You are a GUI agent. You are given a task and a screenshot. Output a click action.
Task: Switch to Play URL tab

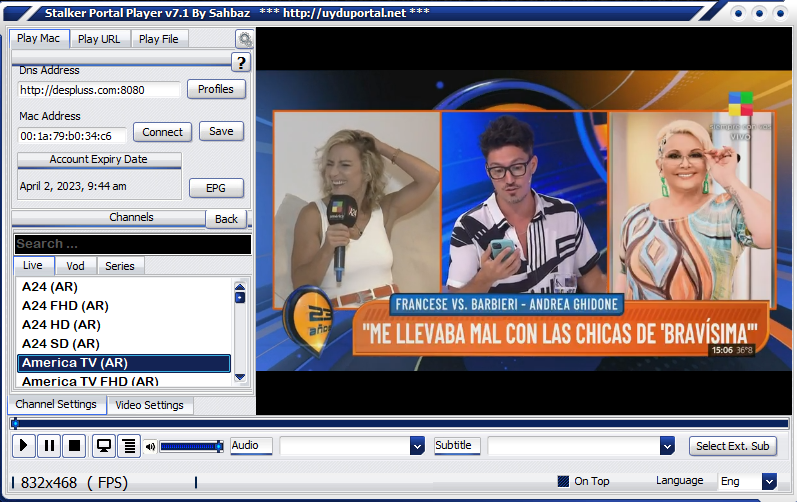99,39
